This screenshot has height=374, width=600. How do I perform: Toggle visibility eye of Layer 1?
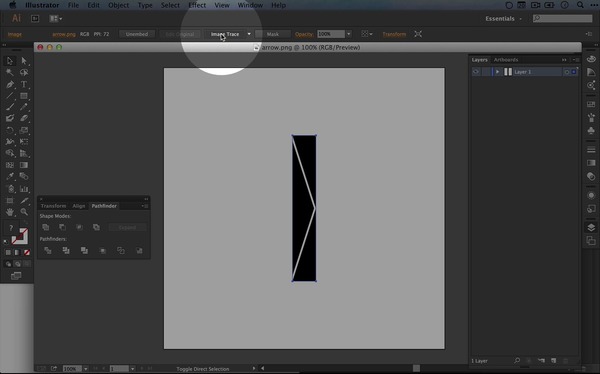pos(476,72)
